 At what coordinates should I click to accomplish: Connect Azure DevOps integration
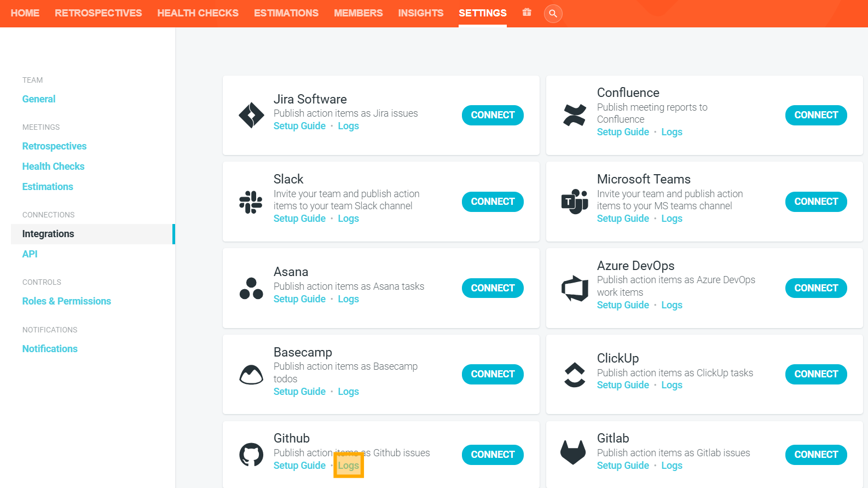tap(816, 288)
